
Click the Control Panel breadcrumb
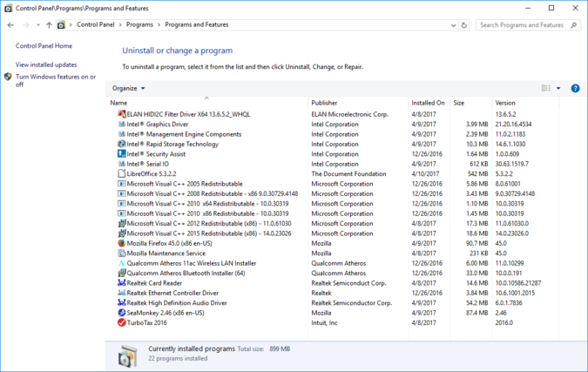coord(95,24)
